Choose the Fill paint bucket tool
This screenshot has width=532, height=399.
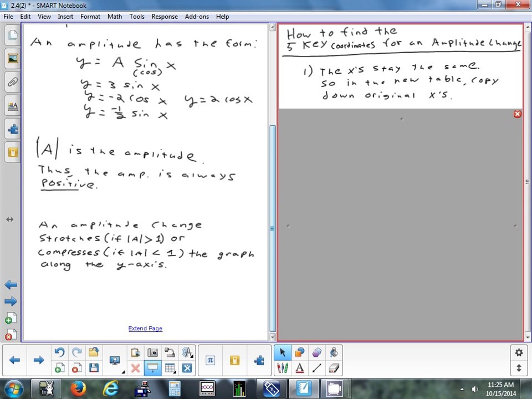pyautogui.click(x=334, y=352)
